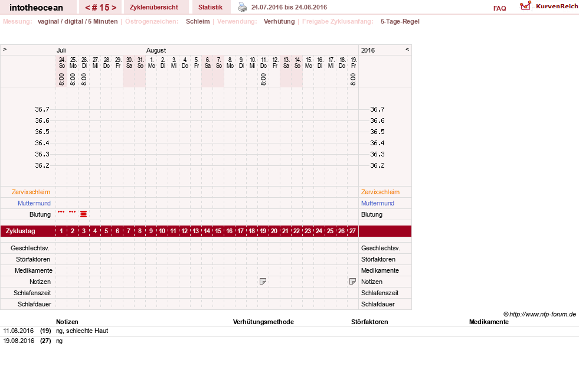Click the 8:00 time under 11. Do
Screen dimensions: 579x392
(263, 80)
